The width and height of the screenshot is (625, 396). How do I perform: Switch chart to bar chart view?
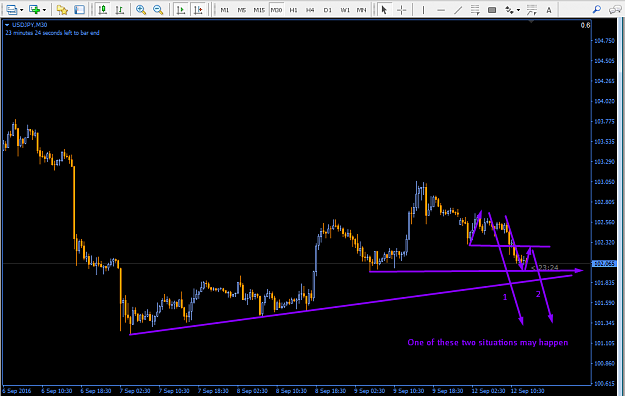pos(120,10)
